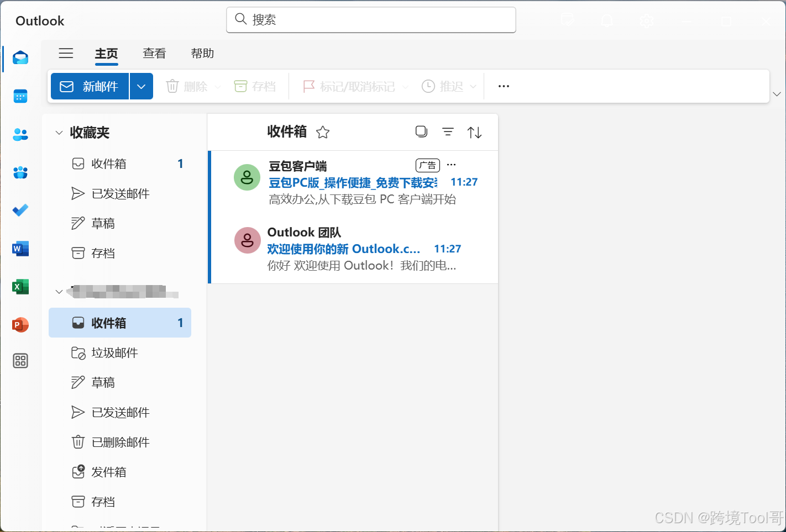Open 草稿 under 收藏夹
The image size is (786, 532).
click(x=120, y=223)
